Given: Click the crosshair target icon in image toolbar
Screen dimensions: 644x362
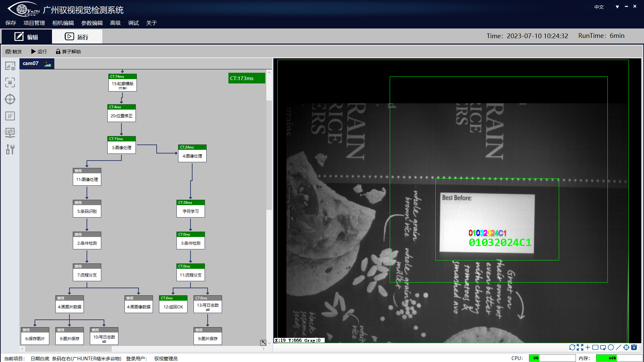Looking at the screenshot, I should (626, 348).
